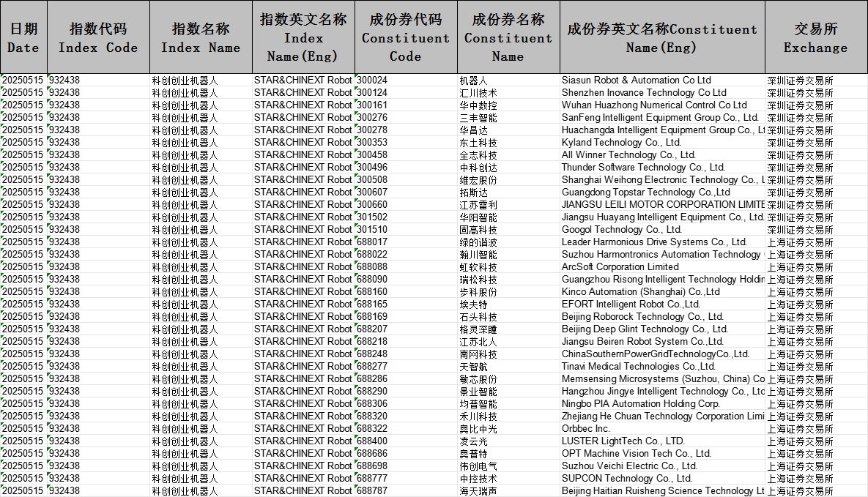Click constituent code cell 300660
This screenshot has width=868, height=497.
[x=406, y=205]
